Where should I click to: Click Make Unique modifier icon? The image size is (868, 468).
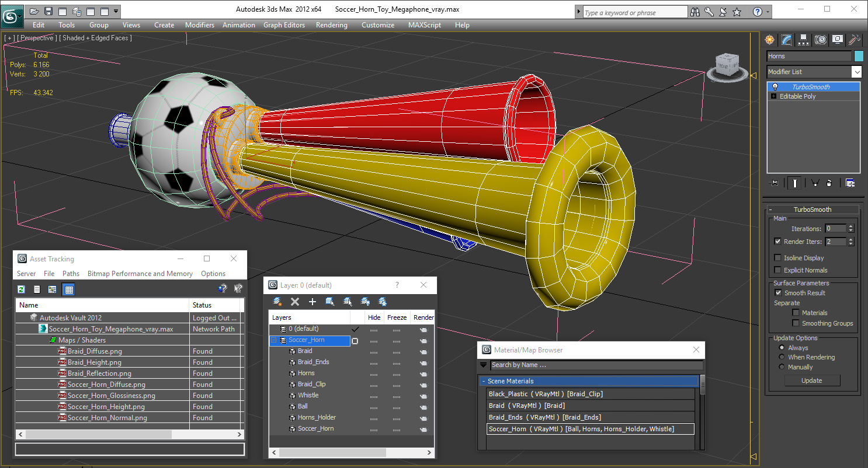pyautogui.click(x=815, y=183)
